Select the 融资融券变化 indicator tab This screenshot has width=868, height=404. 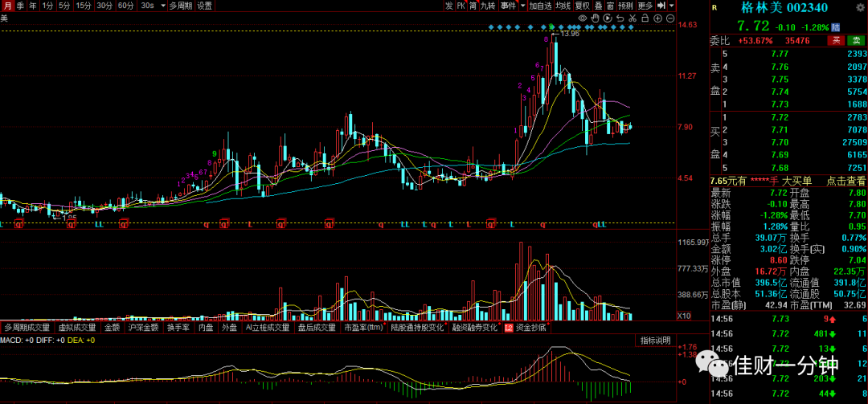click(x=474, y=327)
